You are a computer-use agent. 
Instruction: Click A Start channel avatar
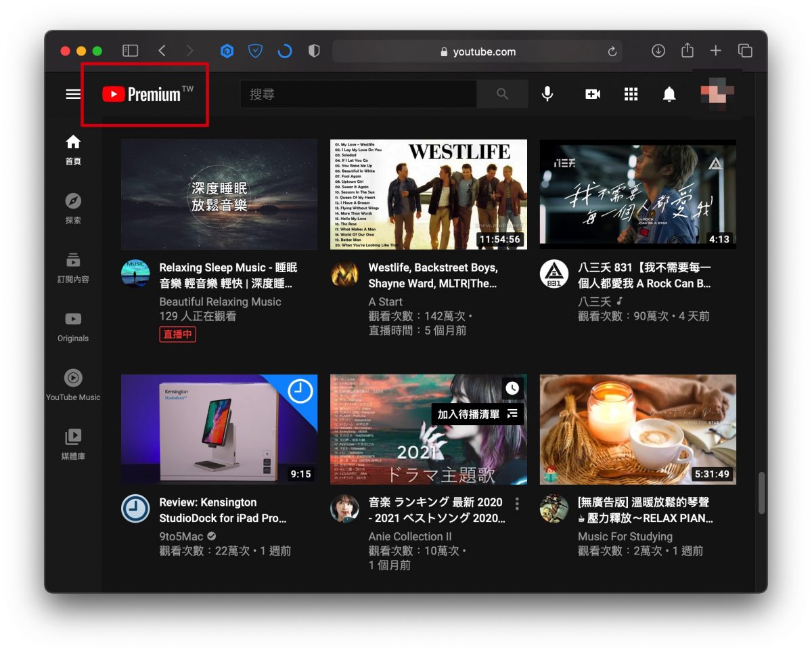pos(344,274)
